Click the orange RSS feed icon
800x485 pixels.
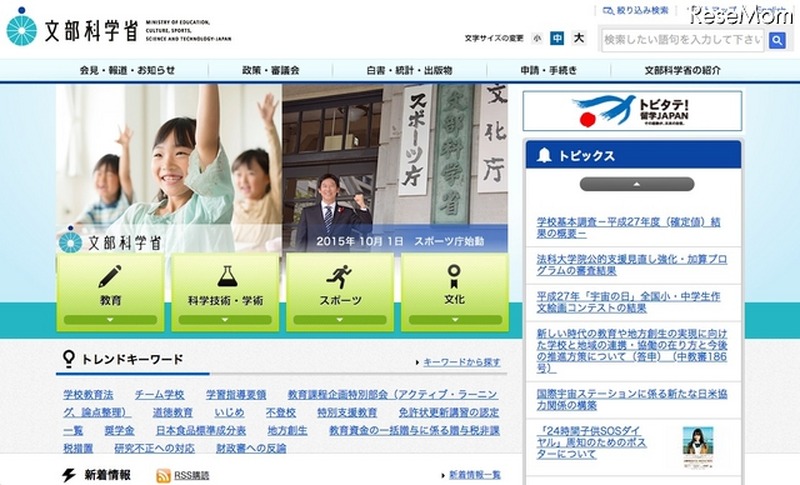coord(163,475)
